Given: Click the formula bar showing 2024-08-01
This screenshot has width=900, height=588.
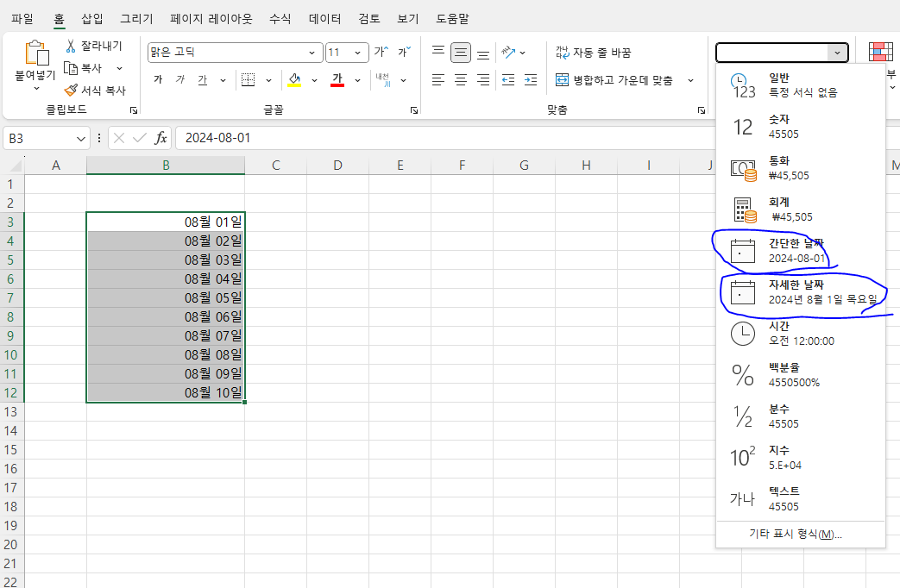Looking at the screenshot, I should pos(445,138).
